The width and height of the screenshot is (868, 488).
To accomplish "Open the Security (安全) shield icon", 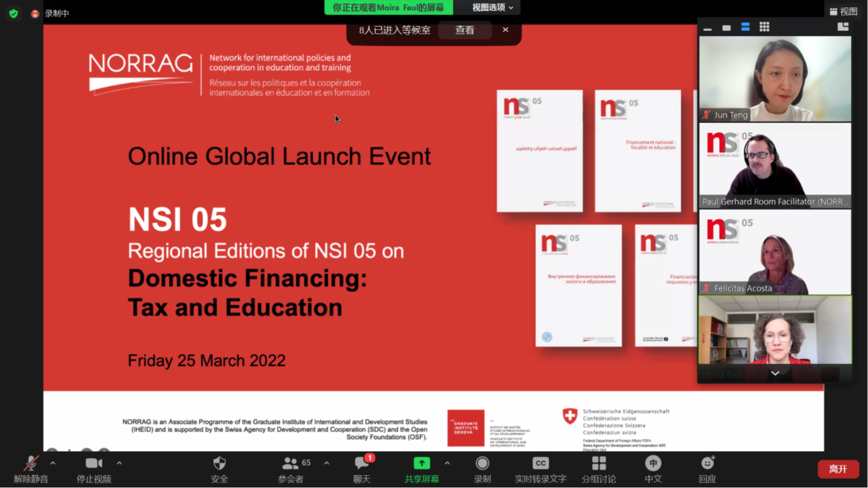I will coord(219,463).
